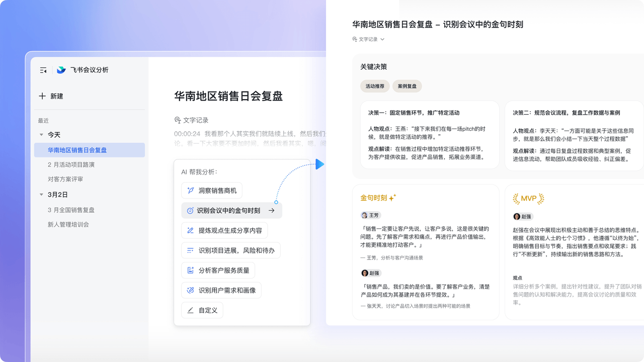Click the arrow on 识别会议中的金句时刻
This screenshot has width=644, height=362.
[271, 211]
